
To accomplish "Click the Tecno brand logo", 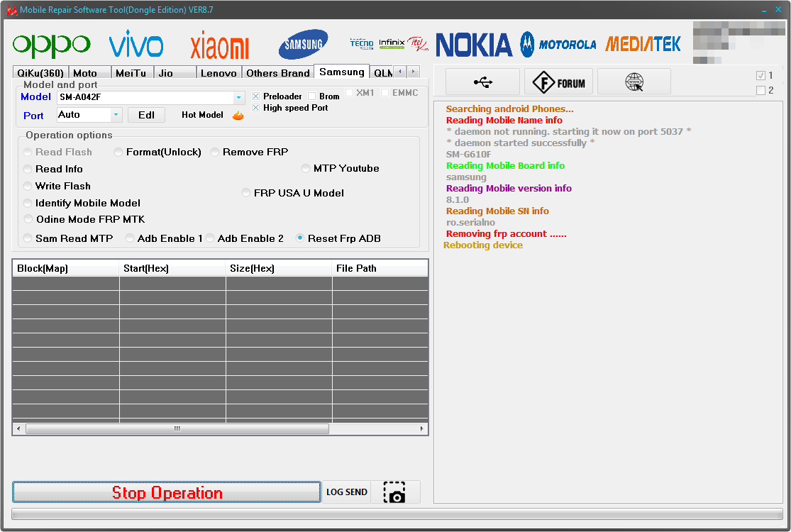I will (362, 44).
